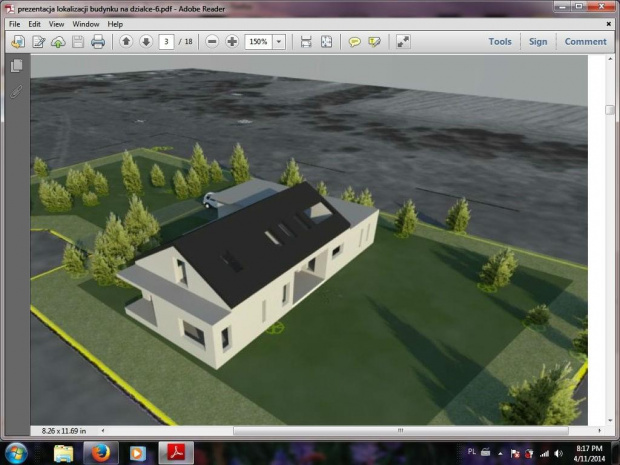The height and width of the screenshot is (465, 620).
Task: Click the Print file icon
Action: click(98, 42)
